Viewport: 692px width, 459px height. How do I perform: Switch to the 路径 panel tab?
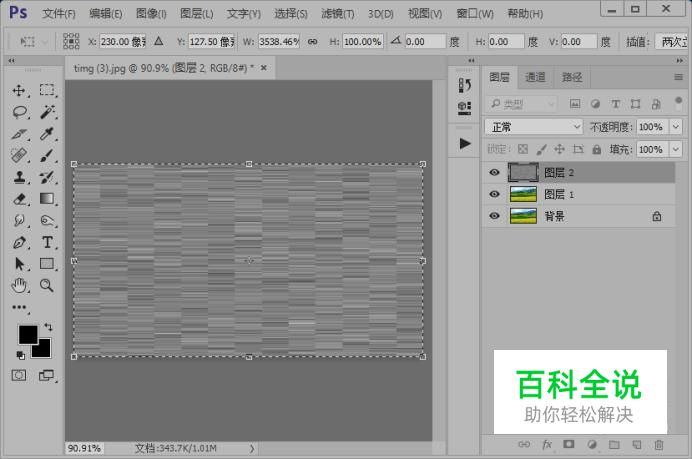tap(571, 77)
